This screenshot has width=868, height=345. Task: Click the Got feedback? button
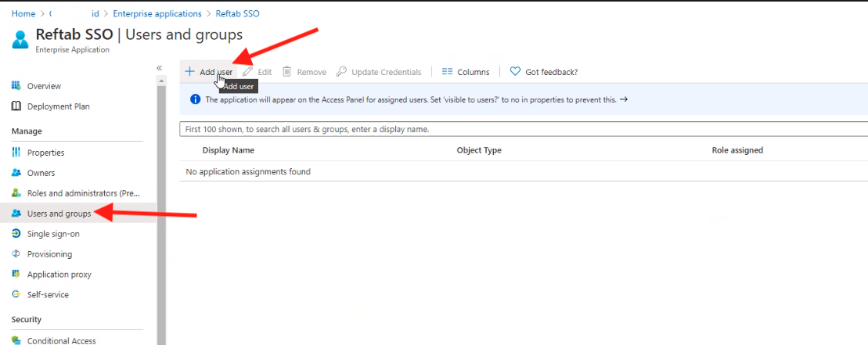tap(544, 72)
